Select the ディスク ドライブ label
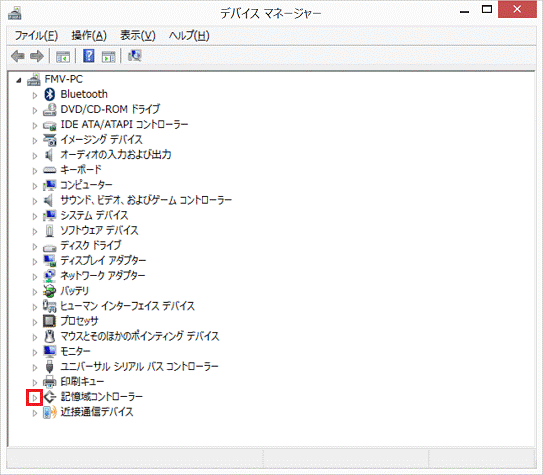This screenshot has height=475, width=543. coord(91,246)
